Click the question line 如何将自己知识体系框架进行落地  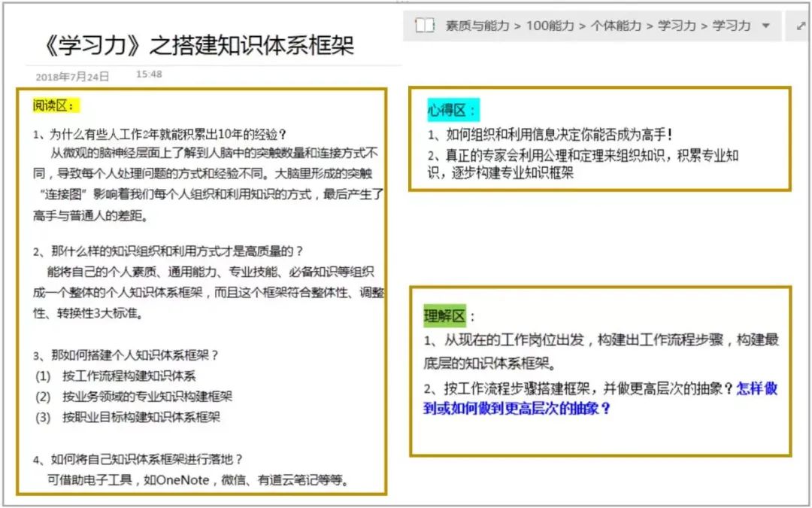(x=138, y=459)
